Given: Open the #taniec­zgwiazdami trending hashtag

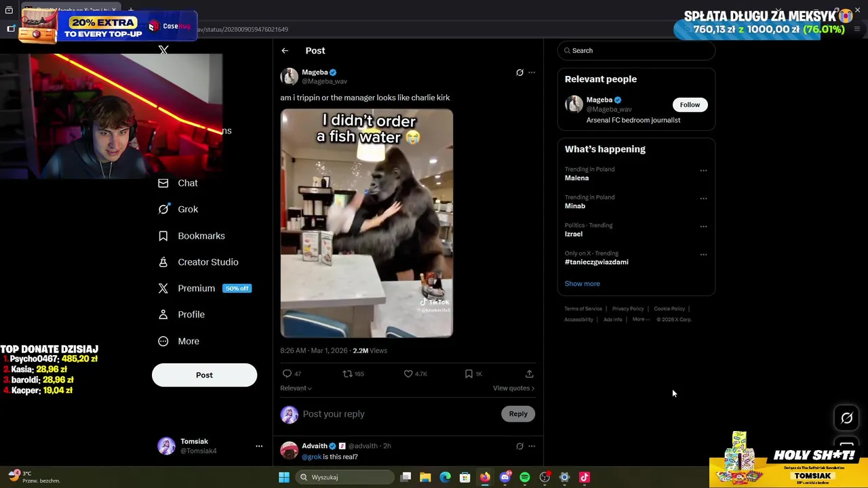Looking at the screenshot, I should tap(597, 262).
